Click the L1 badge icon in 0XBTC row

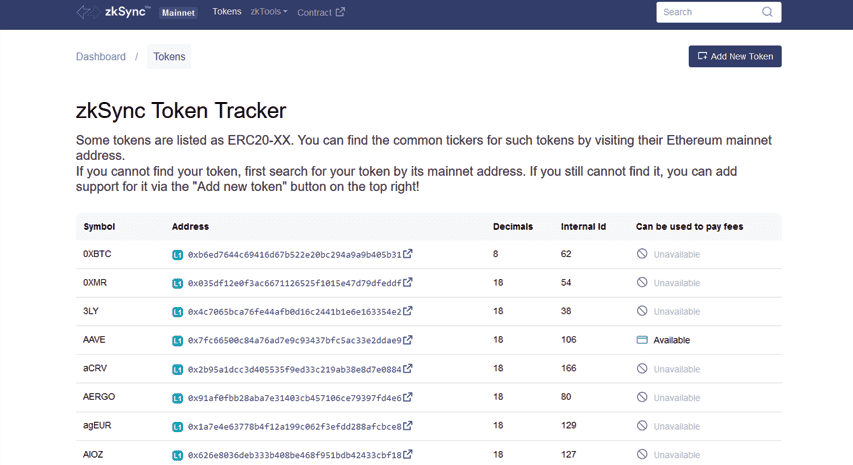pyautogui.click(x=177, y=255)
